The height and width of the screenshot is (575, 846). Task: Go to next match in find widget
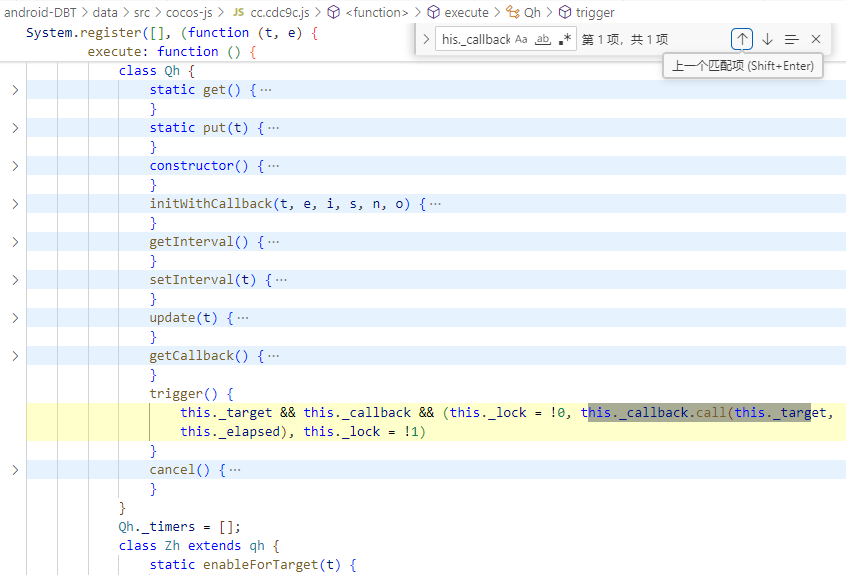[x=767, y=39]
